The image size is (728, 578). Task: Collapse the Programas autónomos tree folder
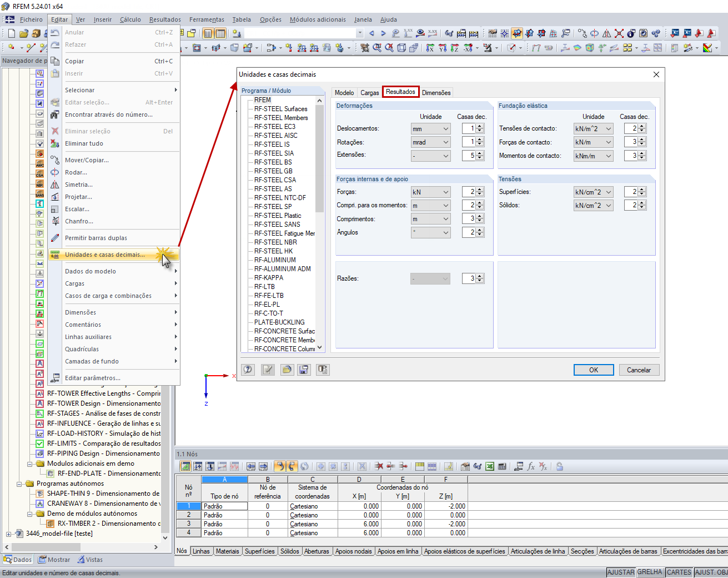[x=19, y=484]
